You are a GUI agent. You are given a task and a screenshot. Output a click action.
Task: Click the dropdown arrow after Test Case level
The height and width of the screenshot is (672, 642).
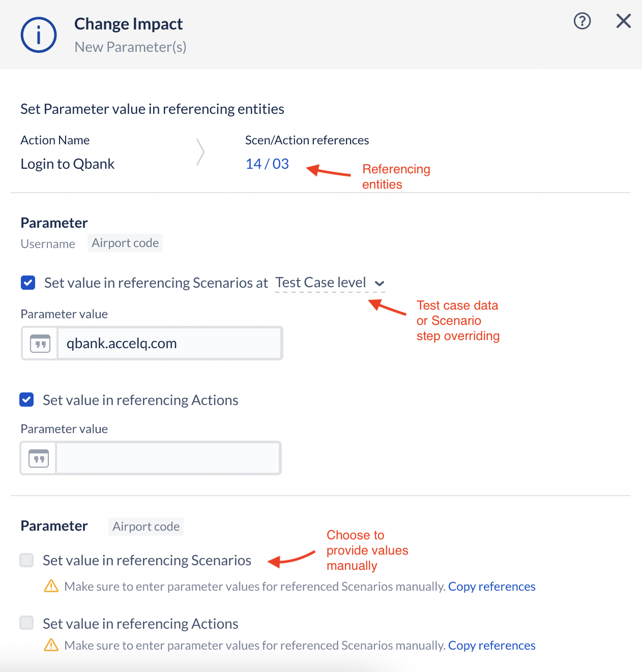379,284
